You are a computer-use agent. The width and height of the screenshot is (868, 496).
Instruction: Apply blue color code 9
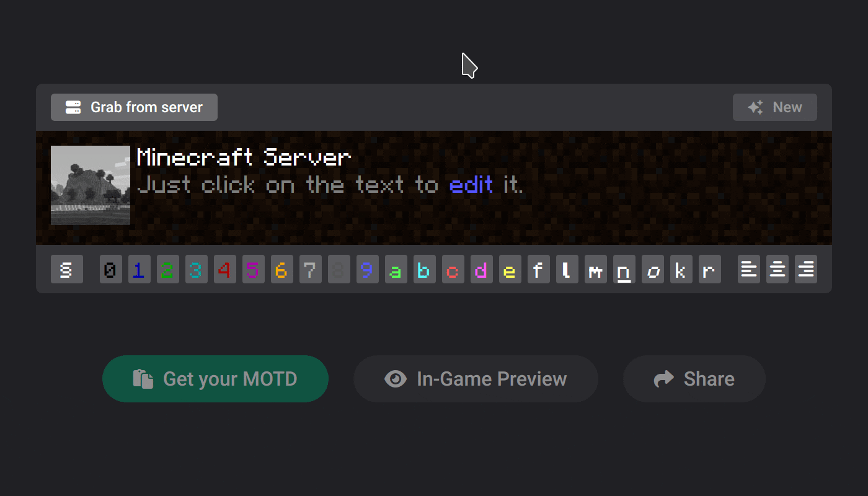tap(368, 270)
